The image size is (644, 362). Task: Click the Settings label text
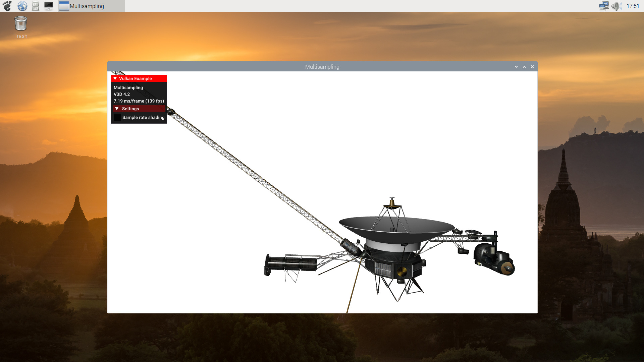130,109
